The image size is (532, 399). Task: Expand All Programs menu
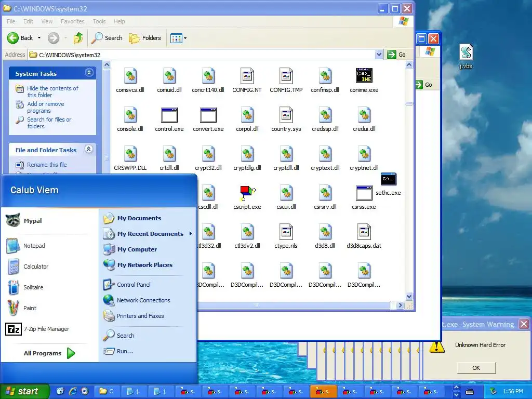(49, 353)
